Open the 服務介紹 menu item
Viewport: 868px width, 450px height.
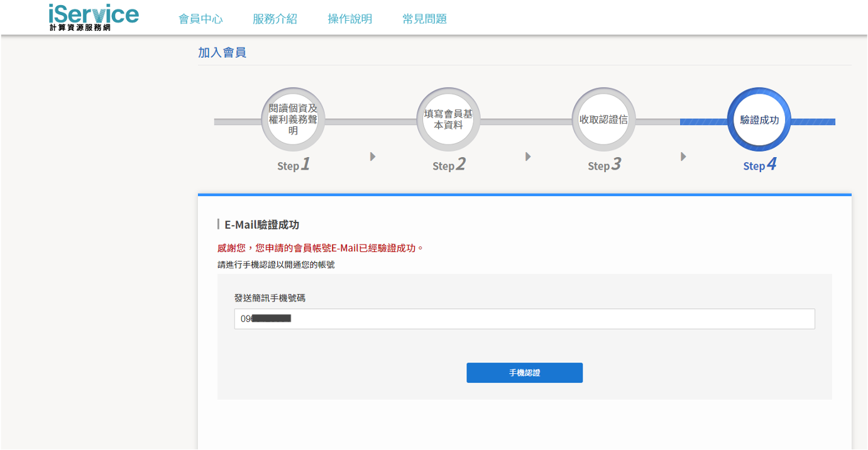click(275, 19)
